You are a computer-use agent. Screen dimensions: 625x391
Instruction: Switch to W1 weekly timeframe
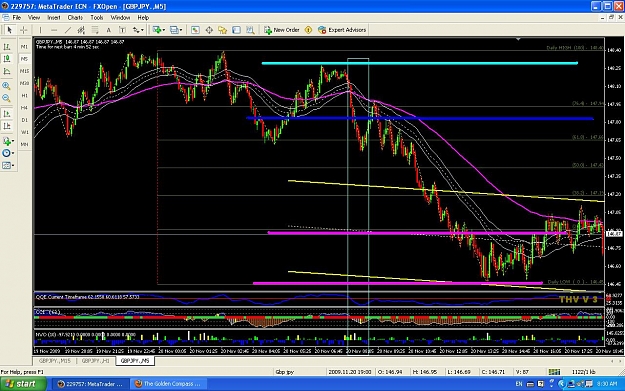(x=24, y=132)
